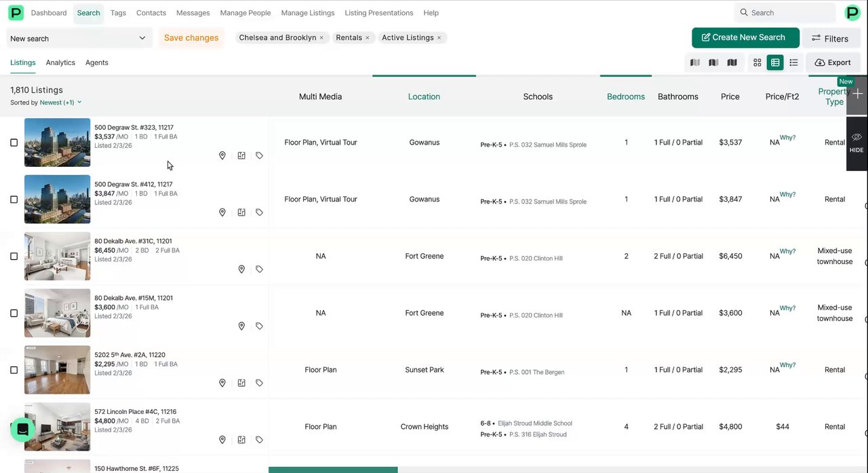Switch to the Analytics tab
The height and width of the screenshot is (473, 868).
(x=60, y=62)
